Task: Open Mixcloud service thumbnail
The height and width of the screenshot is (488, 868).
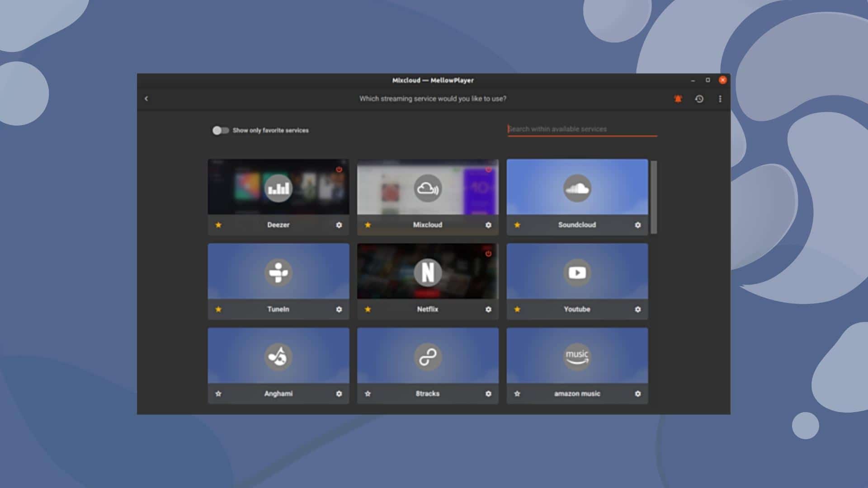Action: click(428, 187)
